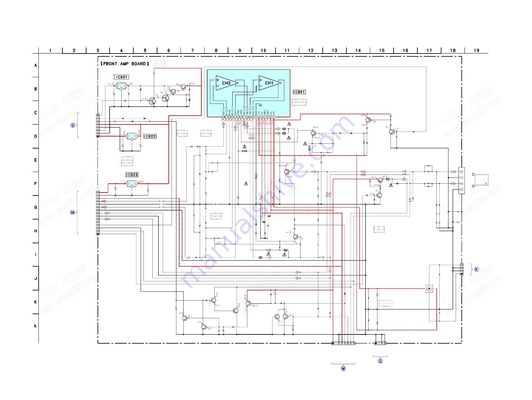
Task: Select column number 9 in top ruler
Action: pos(240,50)
